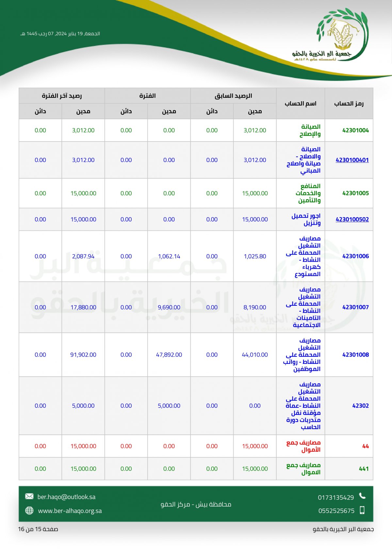Select account code 441
The width and height of the screenshot is (392, 554).
(x=364, y=469)
